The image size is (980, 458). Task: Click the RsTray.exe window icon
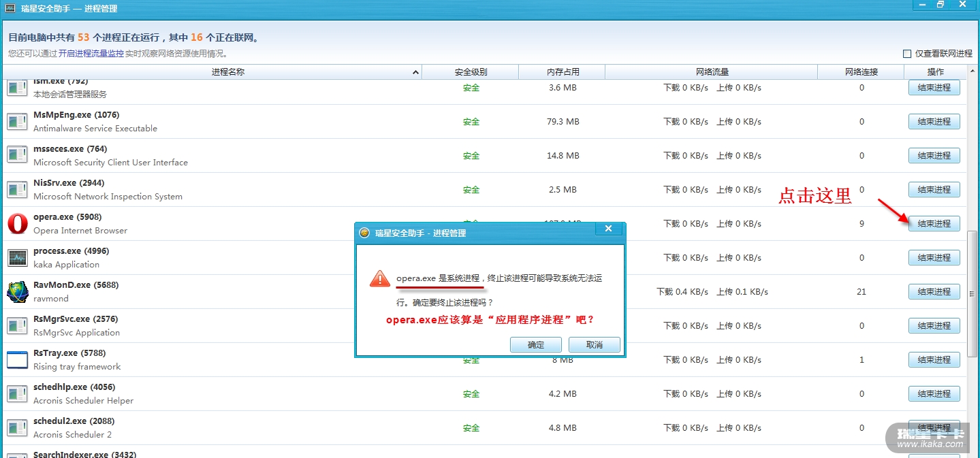click(x=17, y=360)
